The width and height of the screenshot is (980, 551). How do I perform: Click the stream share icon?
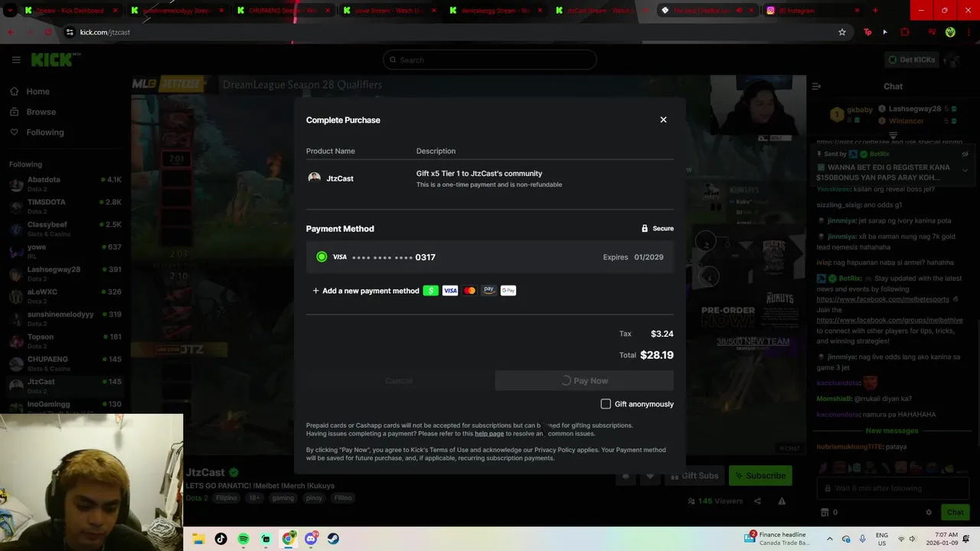[x=757, y=501]
